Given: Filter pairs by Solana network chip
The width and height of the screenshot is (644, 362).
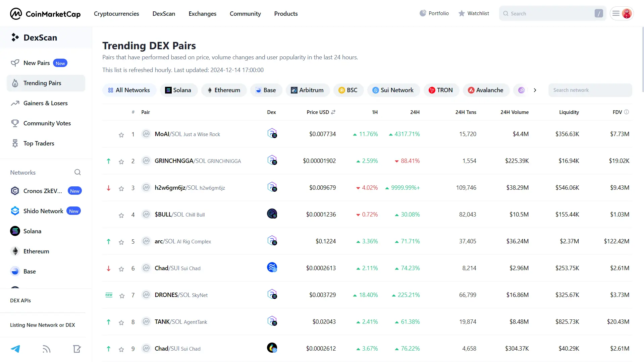Looking at the screenshot, I should point(178,90).
